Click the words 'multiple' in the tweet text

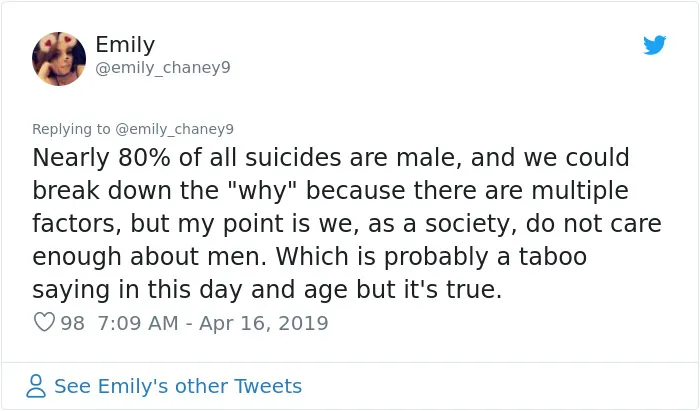click(x=580, y=191)
